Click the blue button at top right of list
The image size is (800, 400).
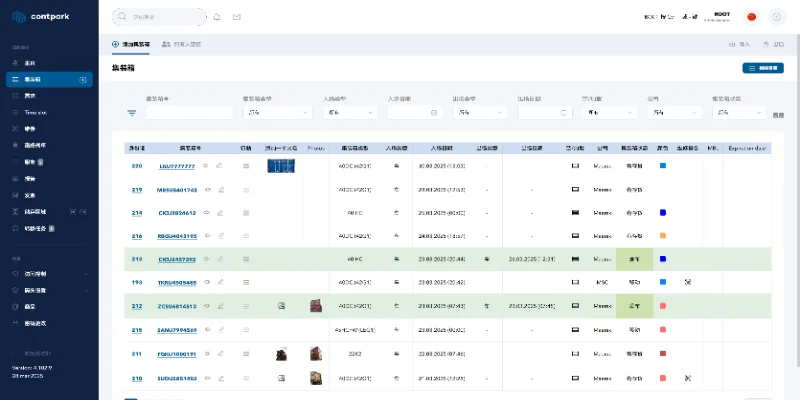762,68
